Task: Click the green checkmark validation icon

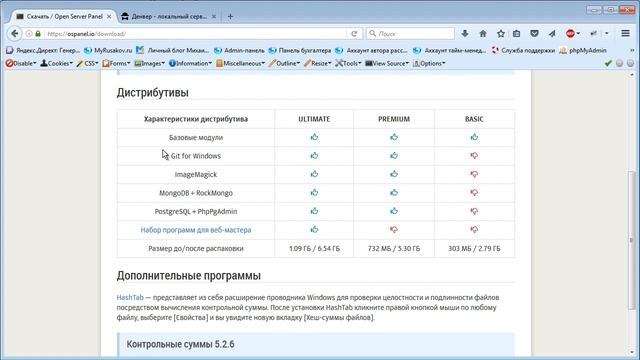Action: click(x=608, y=63)
